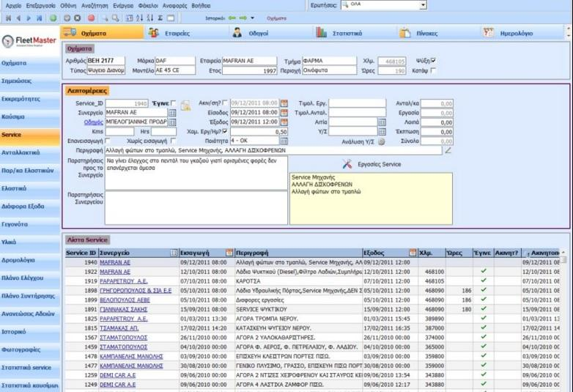The height and width of the screenshot is (392, 573).
Task: Toggle the Κοτάψ checkbox
Action: click(x=433, y=70)
